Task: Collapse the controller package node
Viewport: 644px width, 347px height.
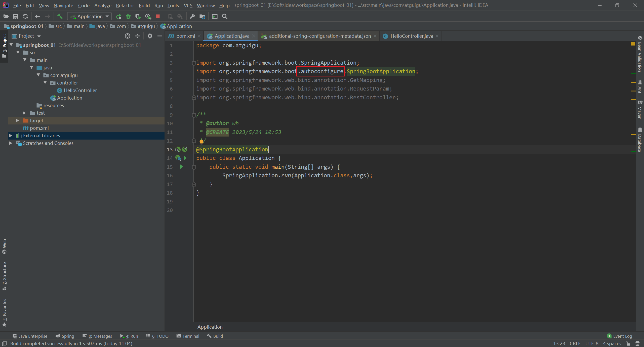Action: click(45, 82)
